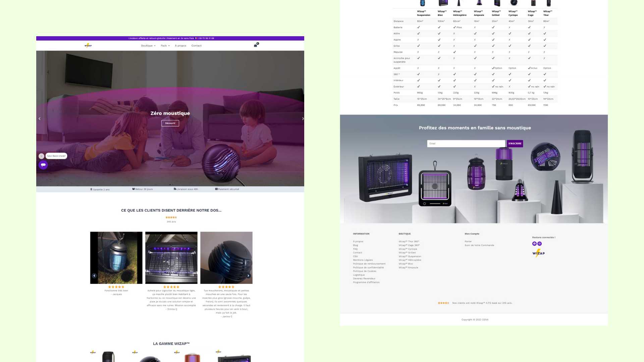Open the shopping cart icon in the header
The width and height of the screenshot is (644, 362).
pyautogui.click(x=256, y=45)
